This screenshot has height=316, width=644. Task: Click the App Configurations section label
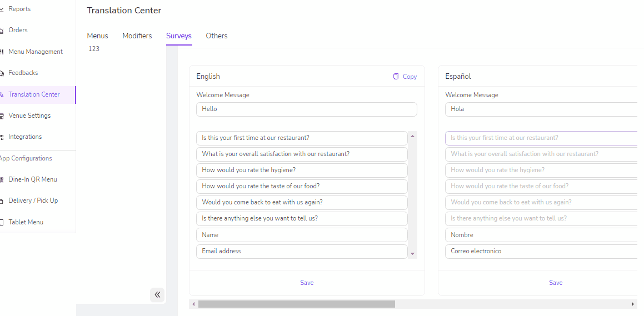coord(26,158)
